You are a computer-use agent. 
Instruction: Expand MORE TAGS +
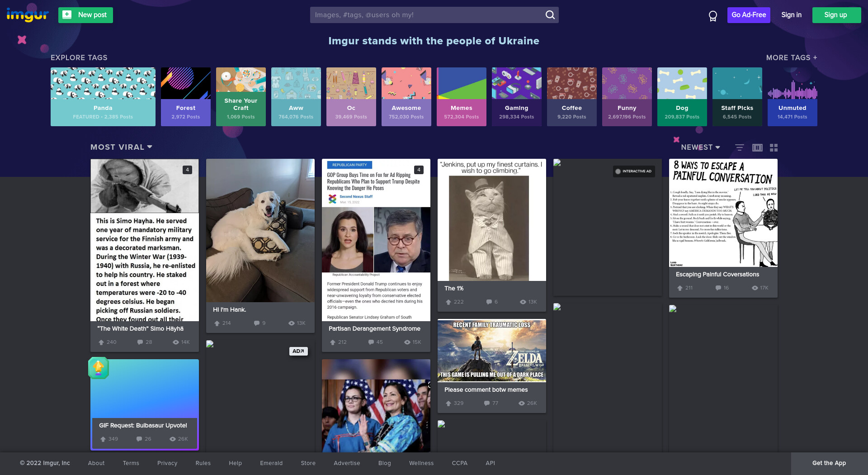792,58
